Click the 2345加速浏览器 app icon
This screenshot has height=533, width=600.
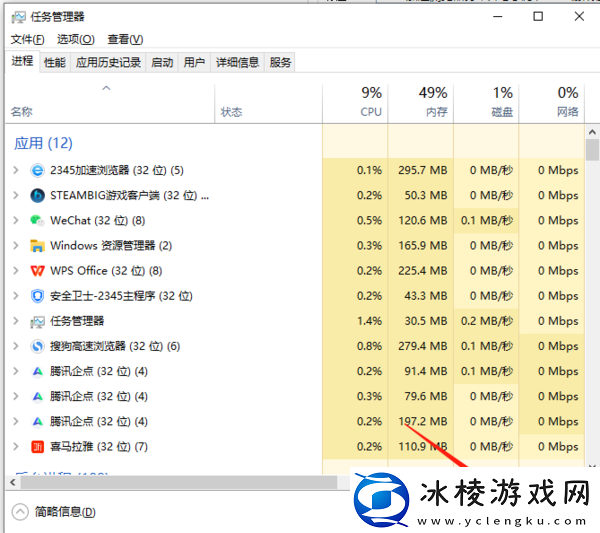click(38, 170)
